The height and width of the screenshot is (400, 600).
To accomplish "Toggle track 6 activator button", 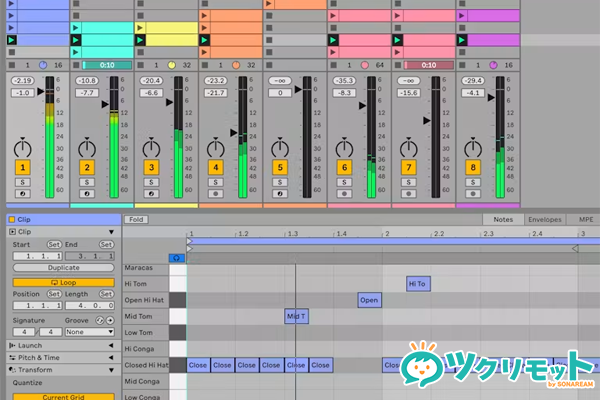I will pos(344,167).
